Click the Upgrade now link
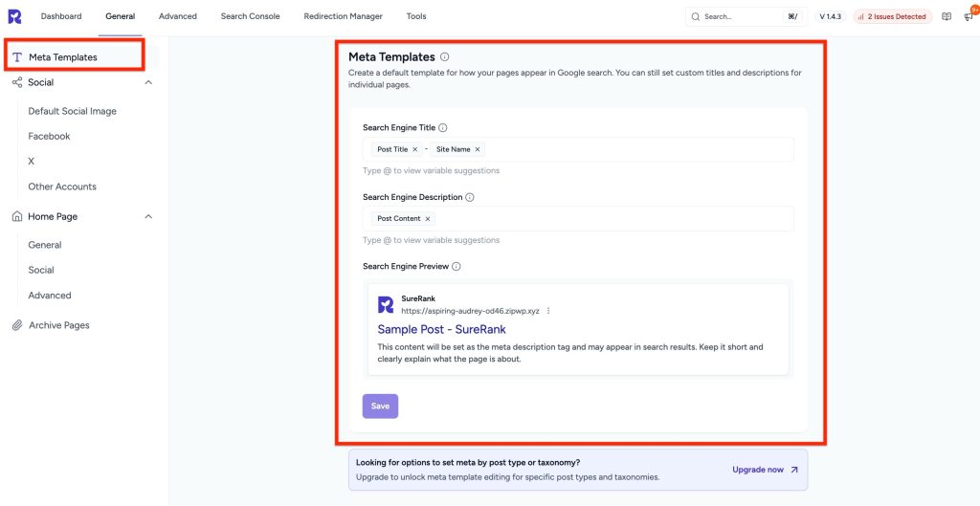 click(765, 470)
